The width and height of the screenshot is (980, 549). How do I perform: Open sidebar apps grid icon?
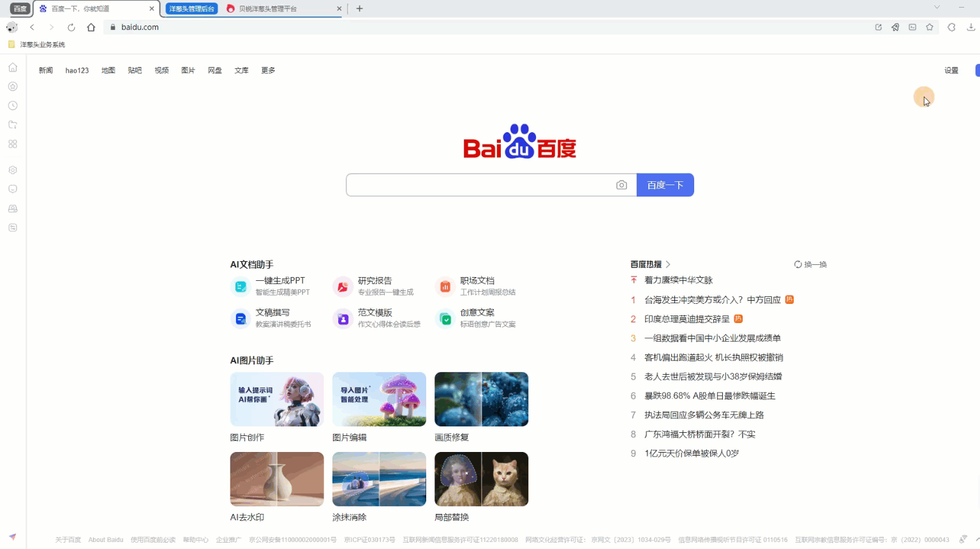13,144
